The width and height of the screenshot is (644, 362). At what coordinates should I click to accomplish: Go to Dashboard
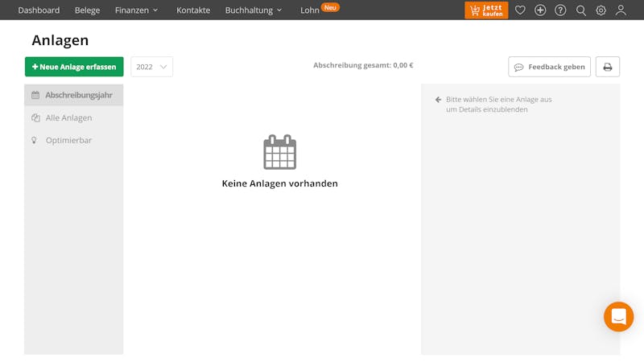(39, 10)
